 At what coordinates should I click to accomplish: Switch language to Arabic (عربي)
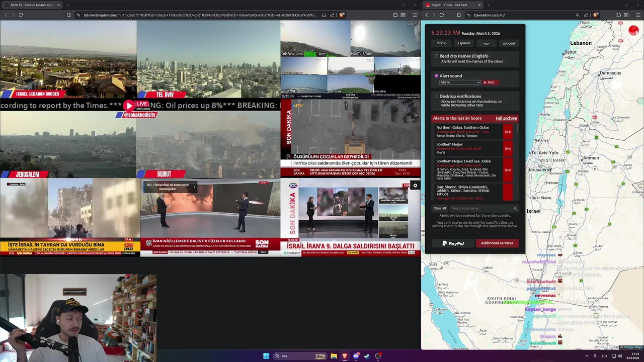[x=486, y=43]
